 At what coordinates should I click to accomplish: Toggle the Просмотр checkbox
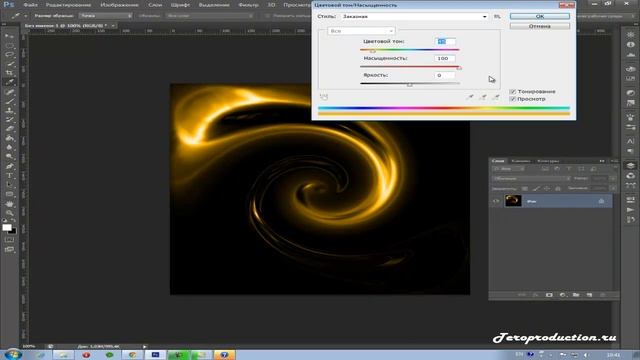pyautogui.click(x=513, y=99)
